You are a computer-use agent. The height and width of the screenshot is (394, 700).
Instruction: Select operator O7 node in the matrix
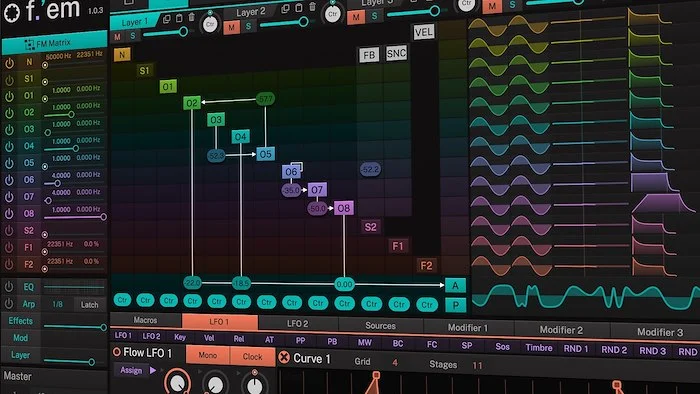[317, 190]
